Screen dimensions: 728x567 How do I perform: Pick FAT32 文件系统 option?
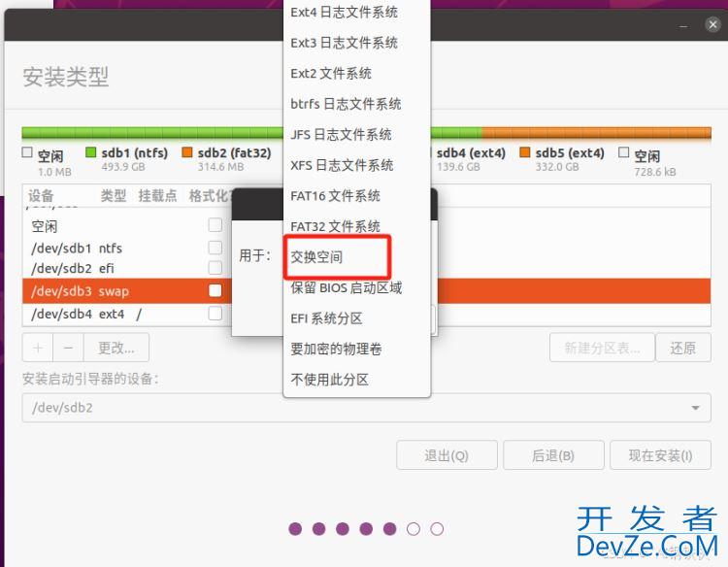click(356, 226)
